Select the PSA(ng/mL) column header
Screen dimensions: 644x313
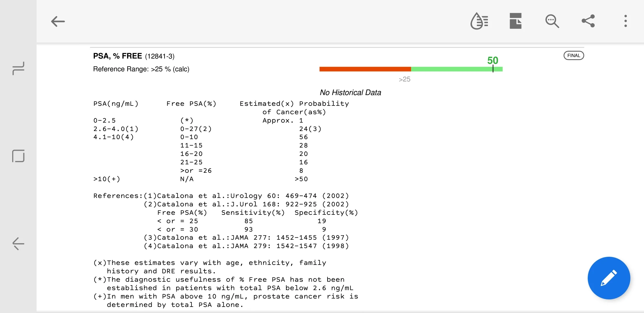116,104
